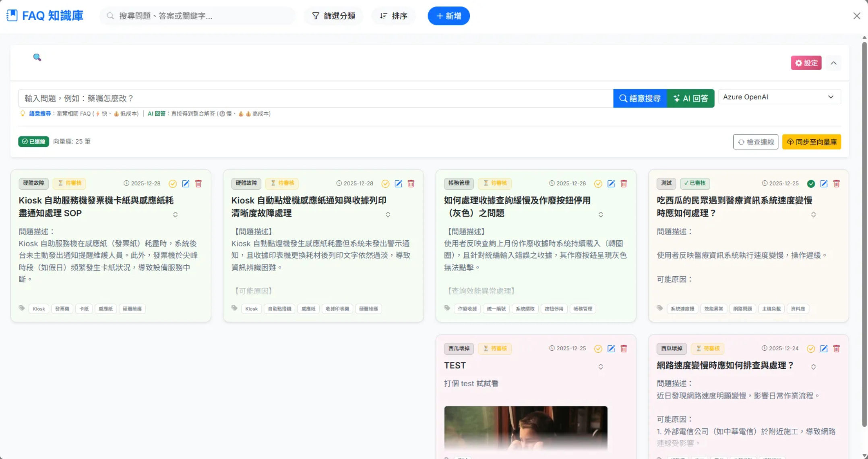Click the 新增 button to add a FAQ

448,16
